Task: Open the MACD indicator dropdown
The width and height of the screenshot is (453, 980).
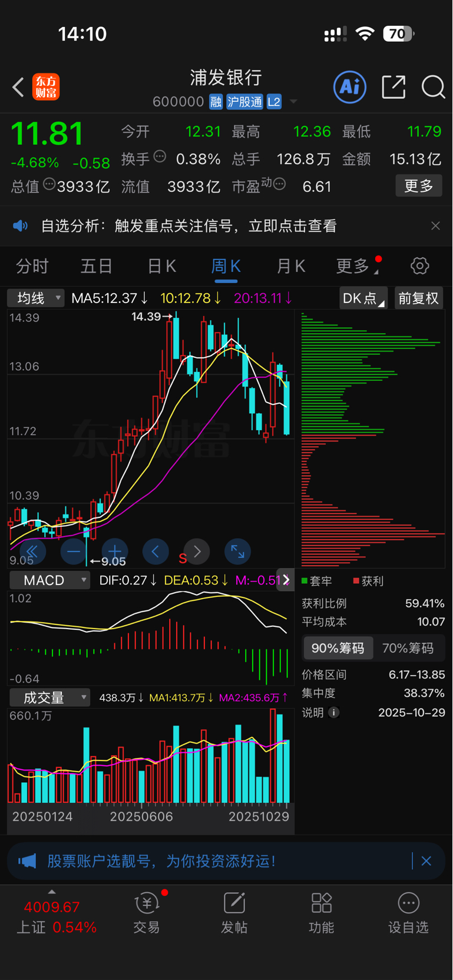Action: (50, 580)
